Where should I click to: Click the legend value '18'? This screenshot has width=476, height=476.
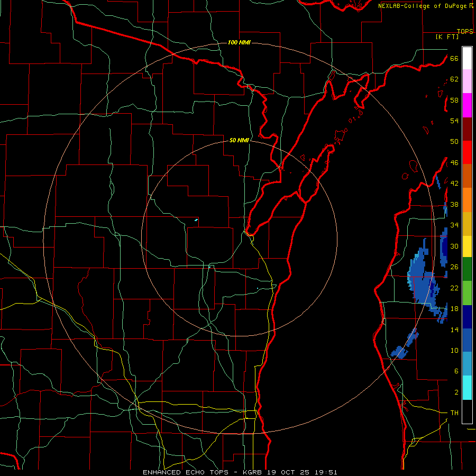pyautogui.click(x=454, y=309)
